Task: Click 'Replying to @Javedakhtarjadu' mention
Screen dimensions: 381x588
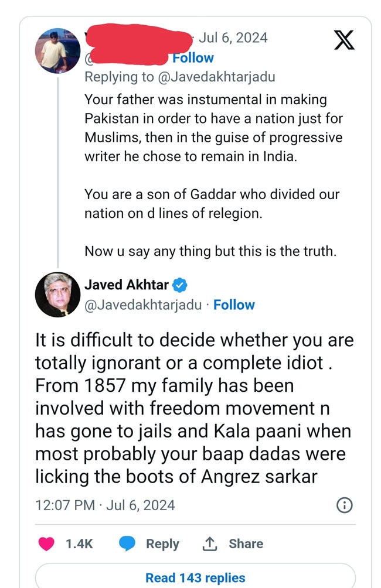Action: tap(179, 77)
